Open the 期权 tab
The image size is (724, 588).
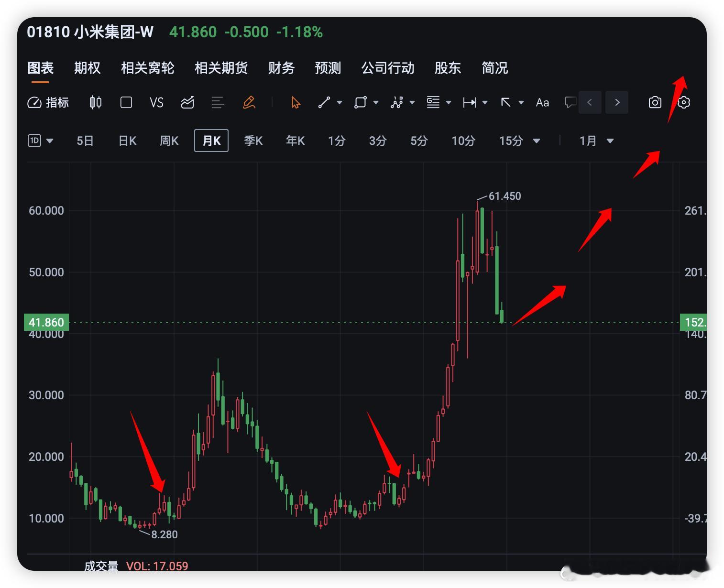click(x=88, y=68)
